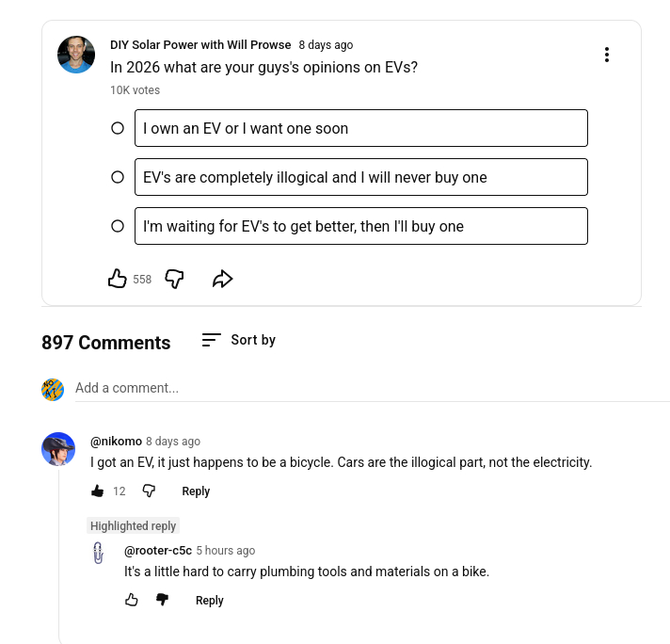
Task: Open the post's three-dot options menu
Action: [x=607, y=55]
